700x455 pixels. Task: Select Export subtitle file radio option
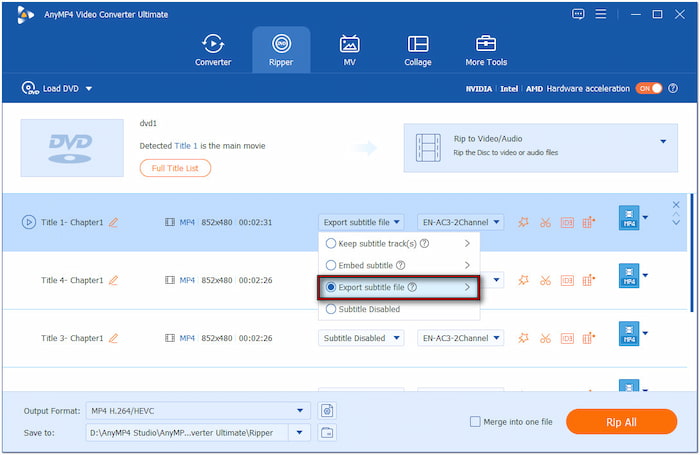pyautogui.click(x=331, y=287)
